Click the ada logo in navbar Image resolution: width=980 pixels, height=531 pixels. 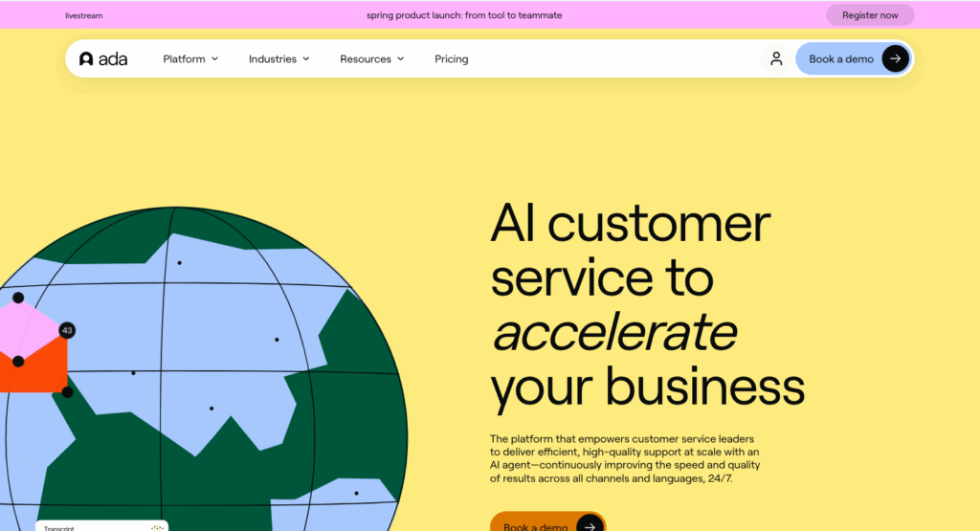click(x=103, y=58)
